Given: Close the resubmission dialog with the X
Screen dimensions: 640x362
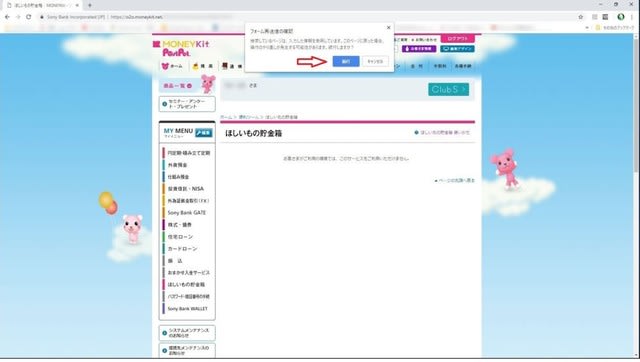Looking at the screenshot, I should click(x=389, y=27).
